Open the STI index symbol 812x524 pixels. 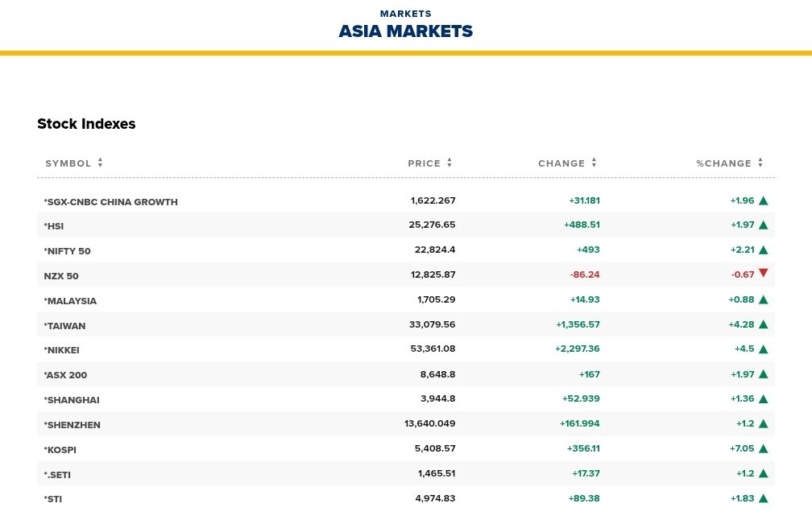click(x=53, y=499)
